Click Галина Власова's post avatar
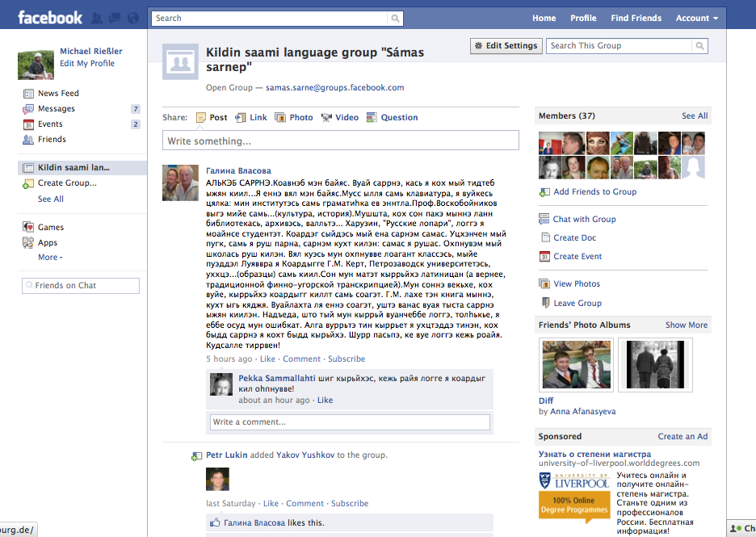Screen dimensions: 756x537 tap(180, 182)
